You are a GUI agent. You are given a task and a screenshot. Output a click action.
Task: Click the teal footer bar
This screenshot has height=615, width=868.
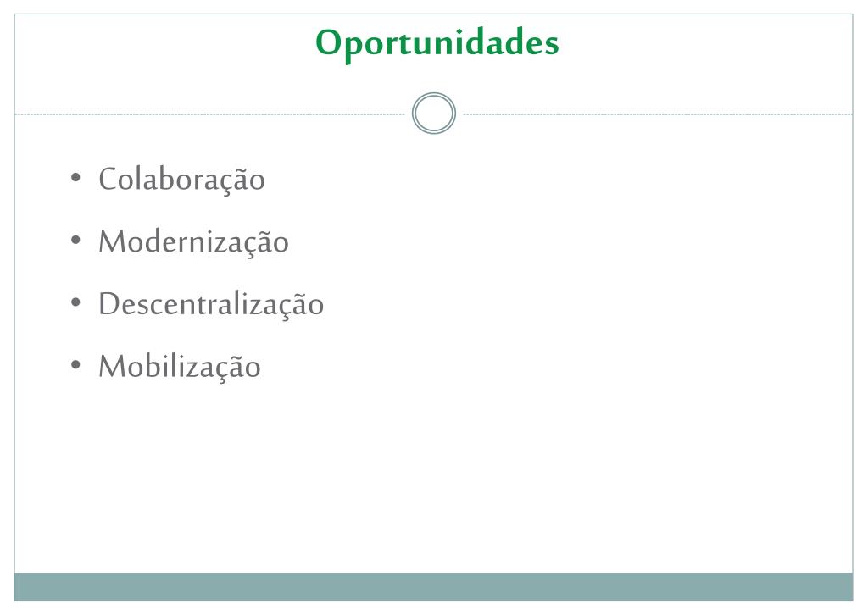pos(433,587)
